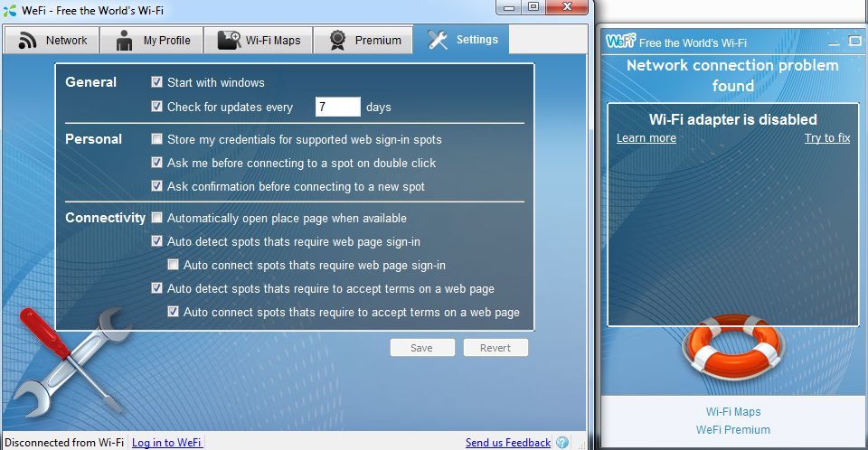
Task: Click Learn more about disabled adapter
Action: point(646,138)
